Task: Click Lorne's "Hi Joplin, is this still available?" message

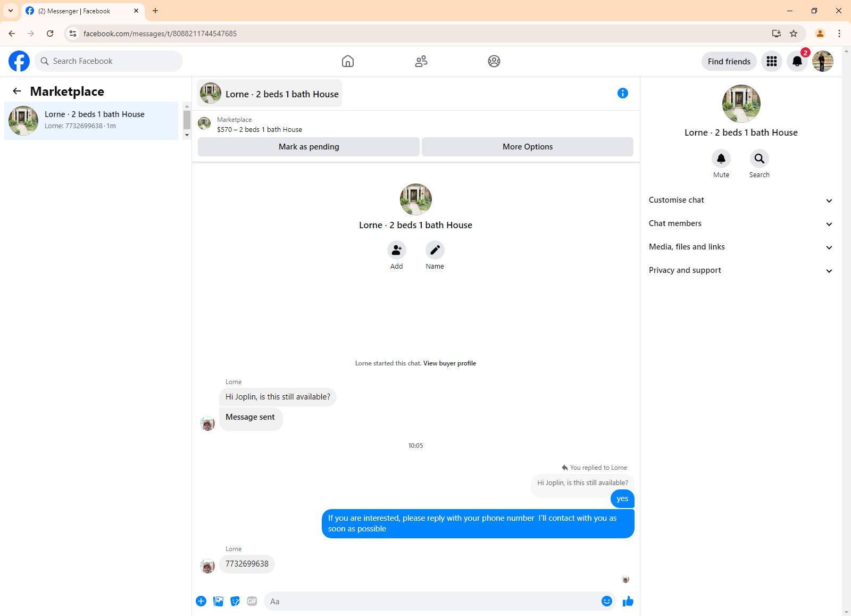Action: coord(278,397)
